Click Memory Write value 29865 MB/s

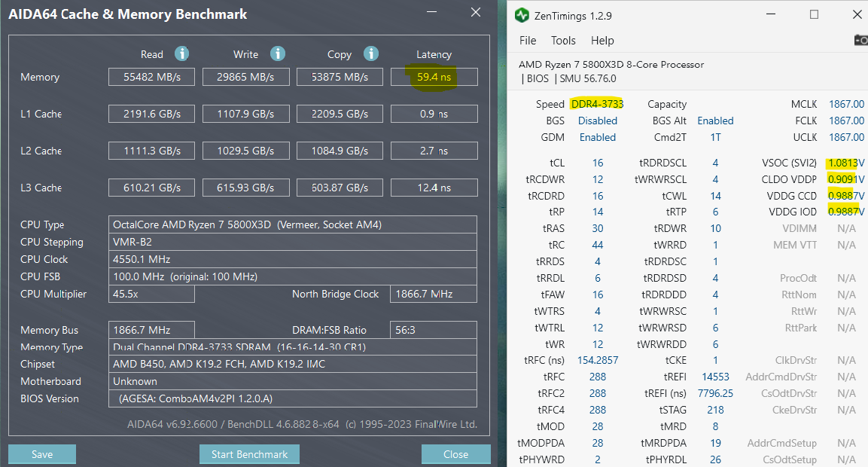tap(245, 77)
